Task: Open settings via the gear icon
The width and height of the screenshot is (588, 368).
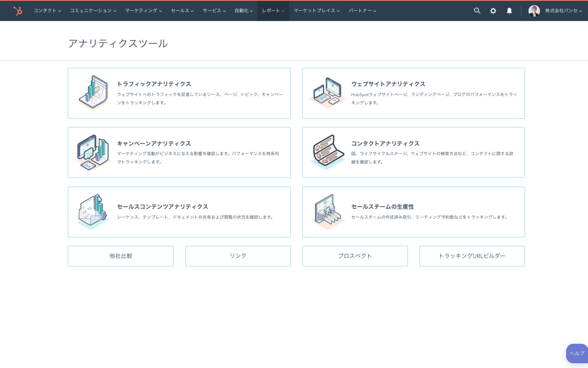Action: click(493, 11)
